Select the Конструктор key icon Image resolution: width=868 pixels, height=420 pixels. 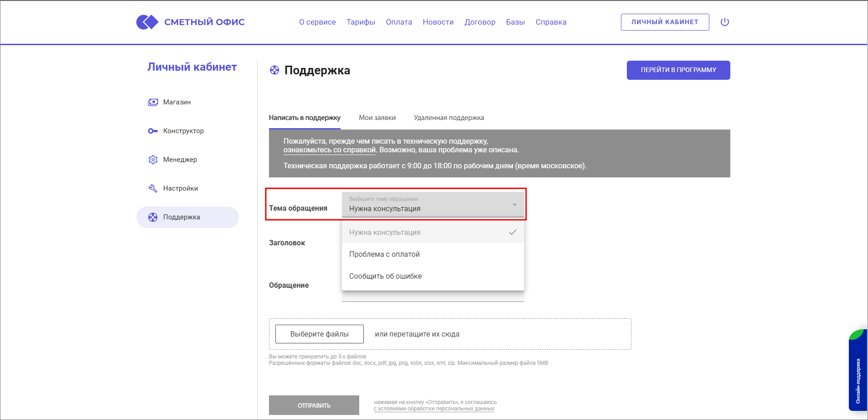click(153, 131)
